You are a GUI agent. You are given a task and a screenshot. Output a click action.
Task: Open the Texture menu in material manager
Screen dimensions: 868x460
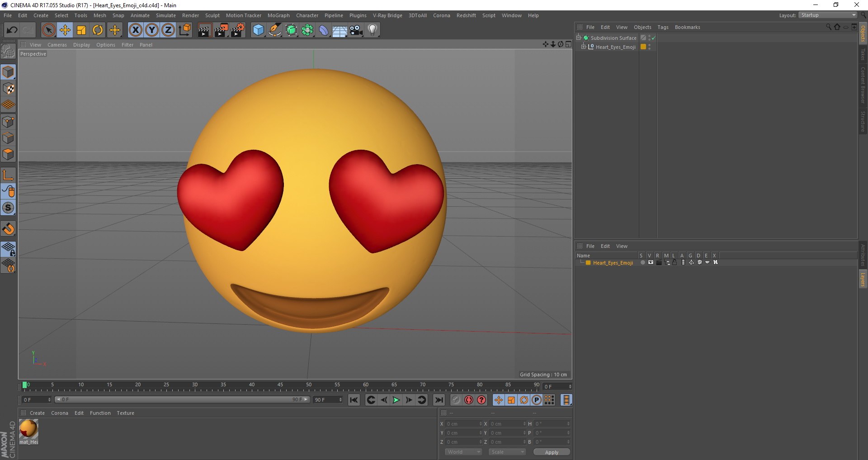pyautogui.click(x=125, y=413)
